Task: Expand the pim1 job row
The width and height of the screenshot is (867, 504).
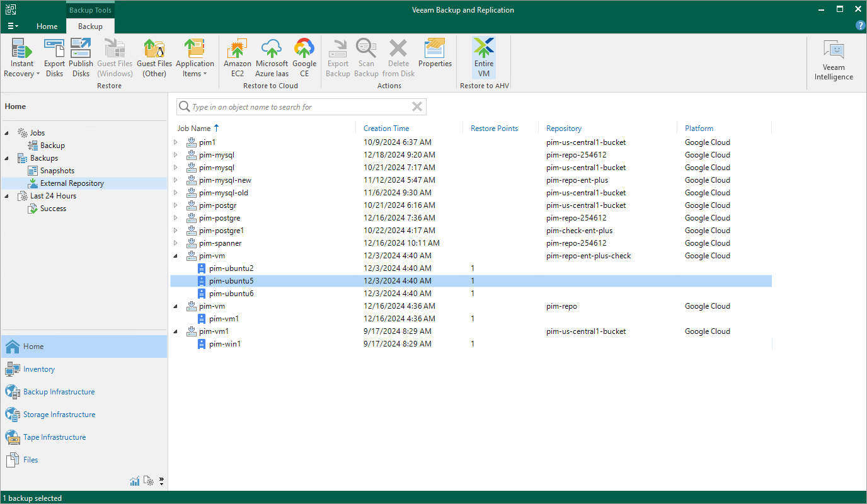Action: pos(176,142)
